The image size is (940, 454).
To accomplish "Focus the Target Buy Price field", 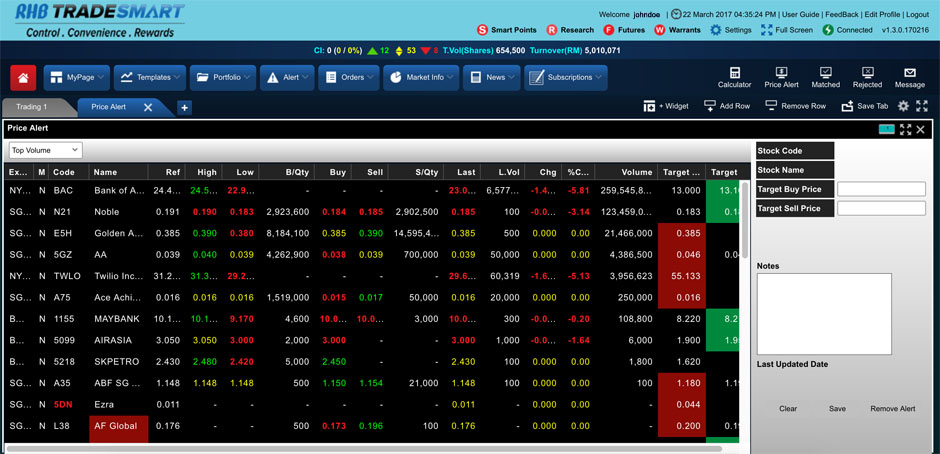I will point(881,190).
